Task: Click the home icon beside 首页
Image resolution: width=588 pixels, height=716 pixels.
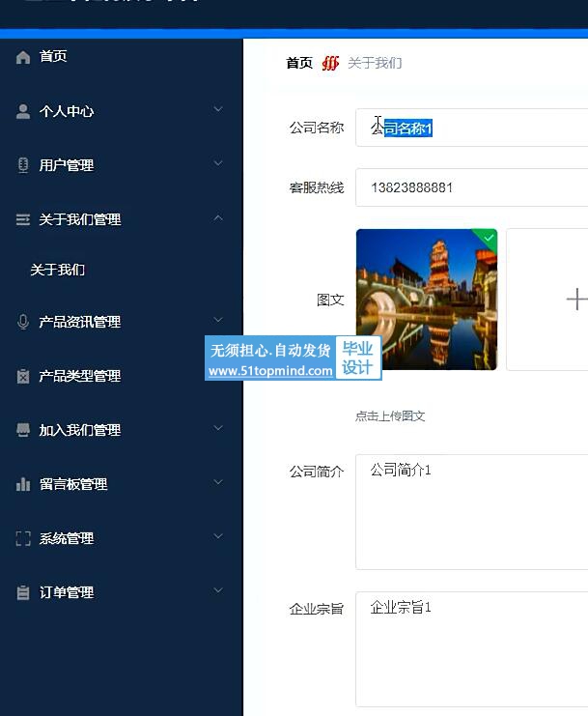Action: click(23, 57)
